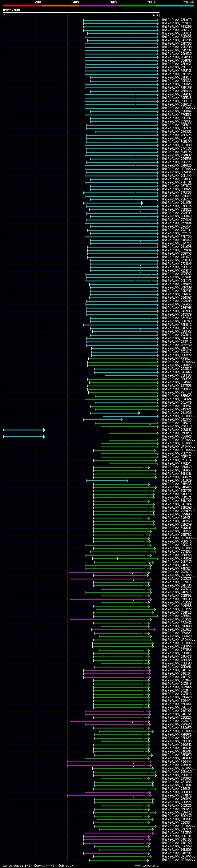197x868 pixels.
Task: Select the UniRef100_A7QEV4 label
Action: pos(177,464)
